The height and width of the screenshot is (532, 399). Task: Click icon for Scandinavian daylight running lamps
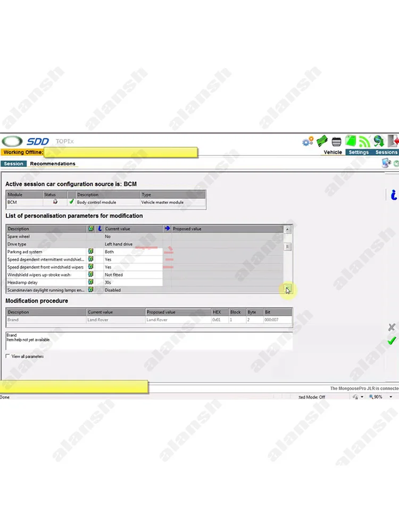90,290
